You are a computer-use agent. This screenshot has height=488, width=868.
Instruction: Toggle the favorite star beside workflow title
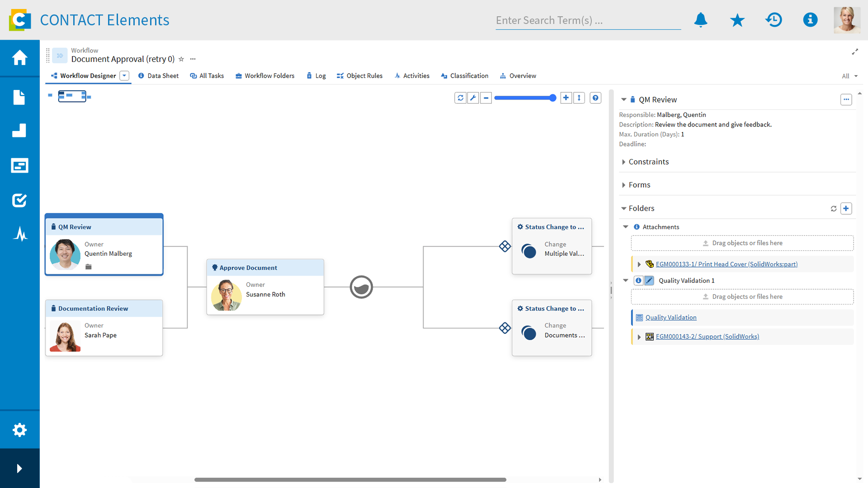click(x=181, y=59)
